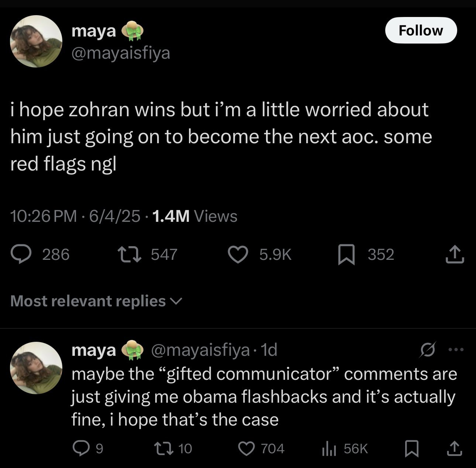Share the main post via share icon
476x468 pixels.
pos(454,254)
